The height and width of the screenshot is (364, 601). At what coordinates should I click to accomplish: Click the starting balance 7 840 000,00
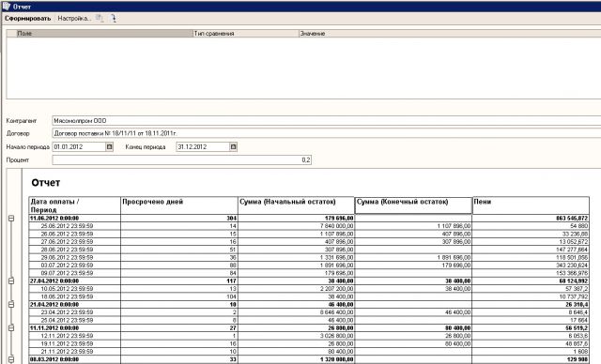coord(336,226)
